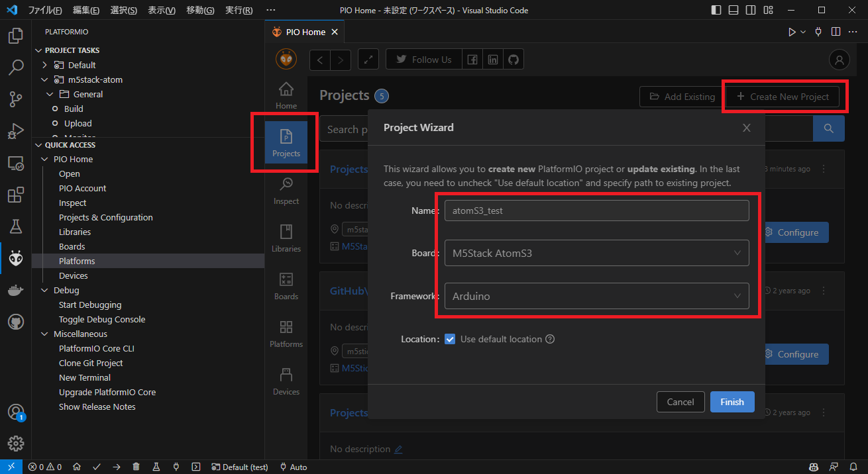Toggle the bottom panel layout button

click(733, 11)
